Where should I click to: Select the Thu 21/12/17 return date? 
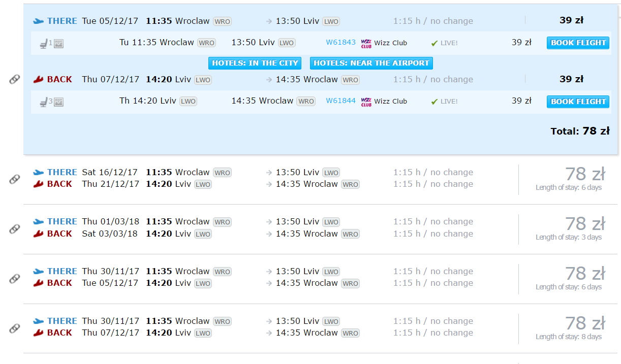coord(111,184)
